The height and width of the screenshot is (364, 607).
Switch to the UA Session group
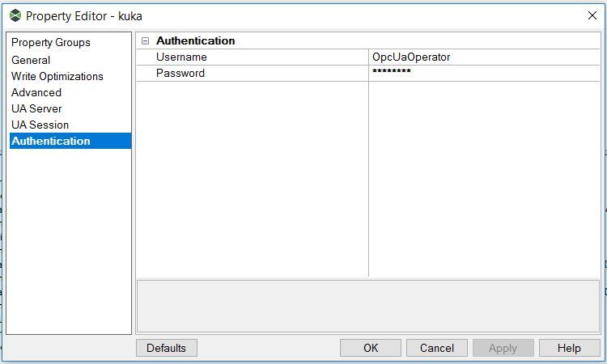coord(40,125)
